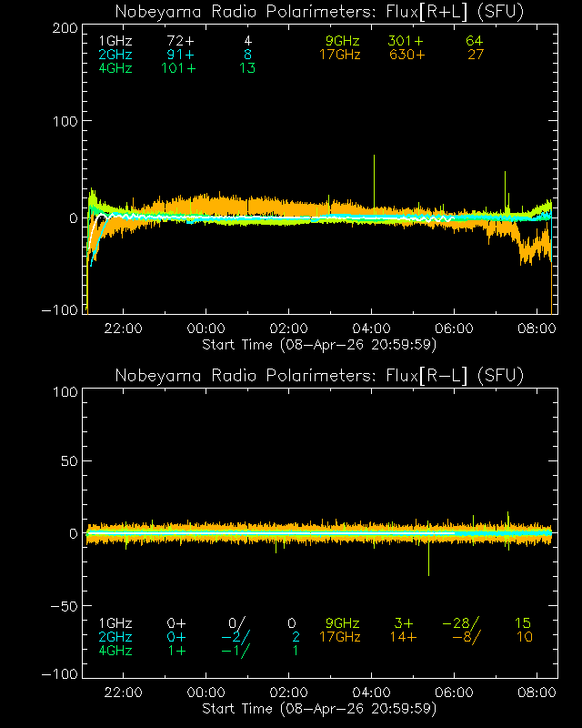
Task: Click the 00:00 tick label on lower time axis
Action: pos(206,693)
